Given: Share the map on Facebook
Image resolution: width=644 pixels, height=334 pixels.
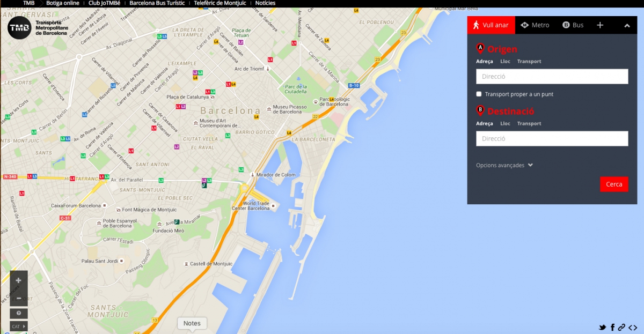Looking at the screenshot, I should (612, 328).
